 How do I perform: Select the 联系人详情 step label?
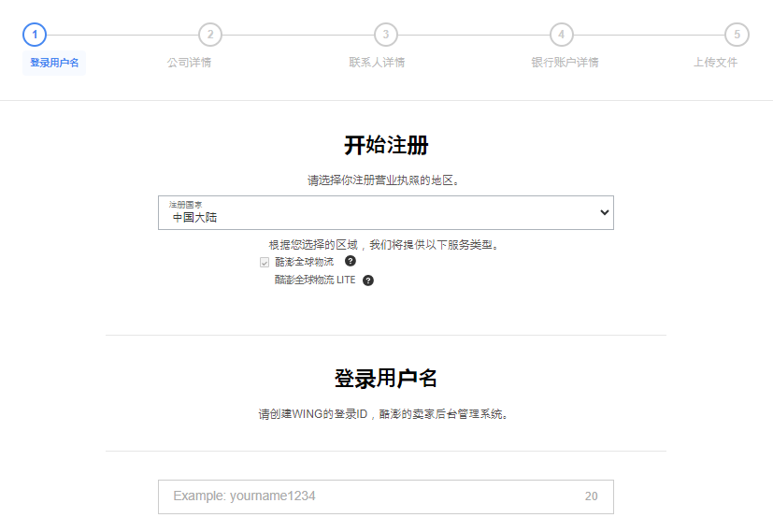(377, 63)
